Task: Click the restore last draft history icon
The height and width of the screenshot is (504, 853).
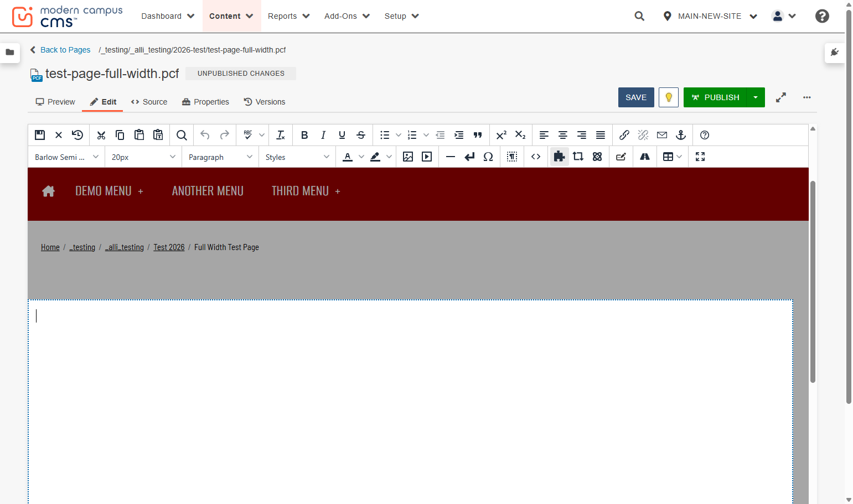Action: point(77,135)
